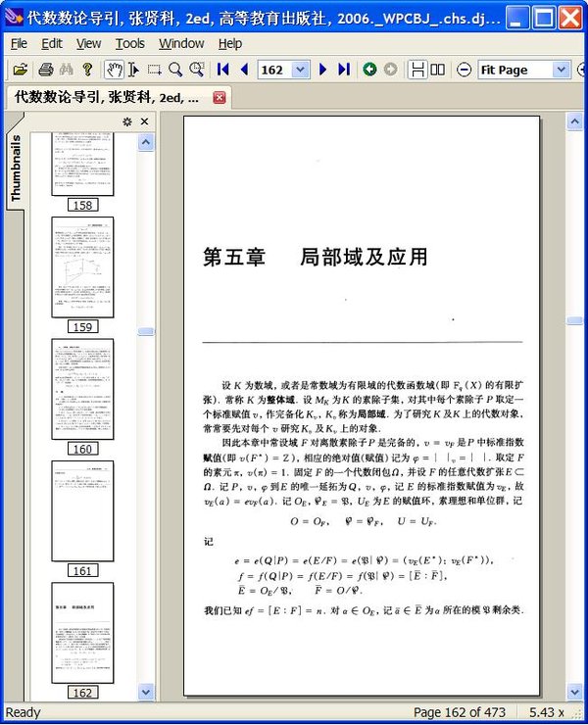Open the Fit Page zoom dropdown
Image resolution: width=588 pixels, height=725 pixels.
(561, 70)
